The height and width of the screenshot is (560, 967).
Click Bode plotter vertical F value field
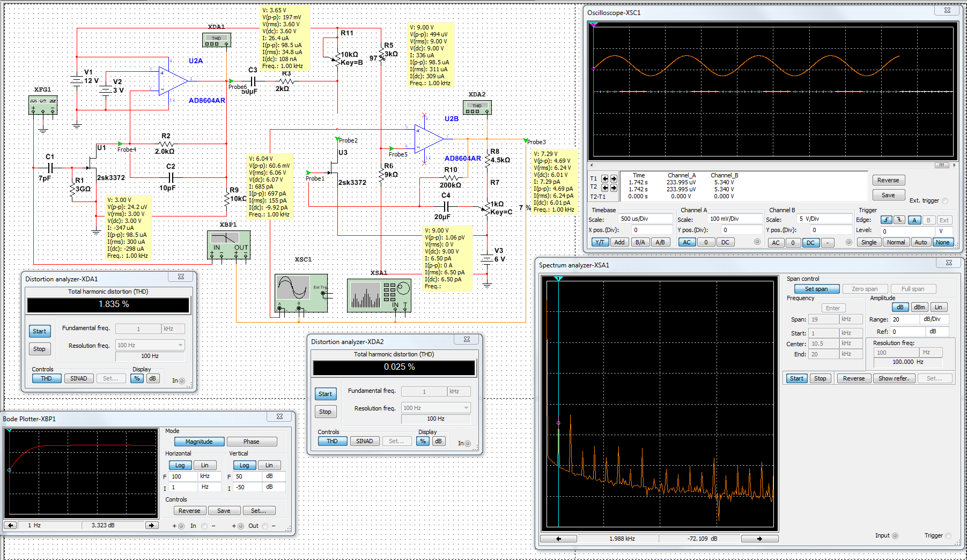coord(247,476)
